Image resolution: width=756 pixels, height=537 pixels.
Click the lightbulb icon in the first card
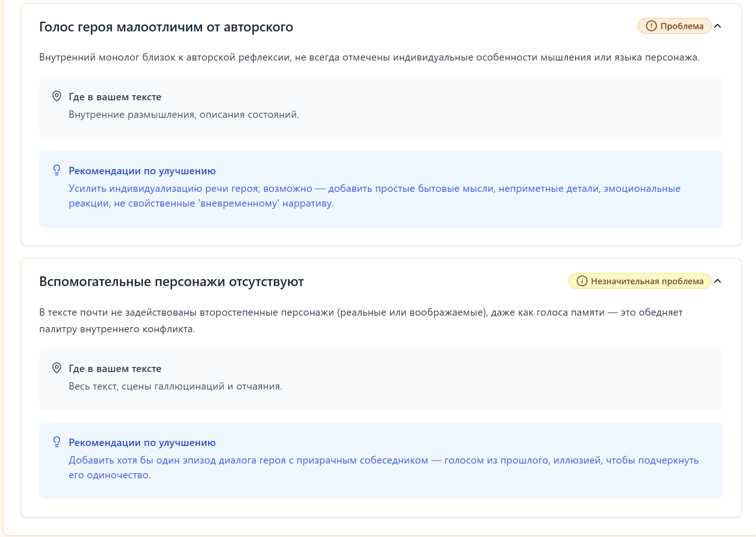(57, 170)
